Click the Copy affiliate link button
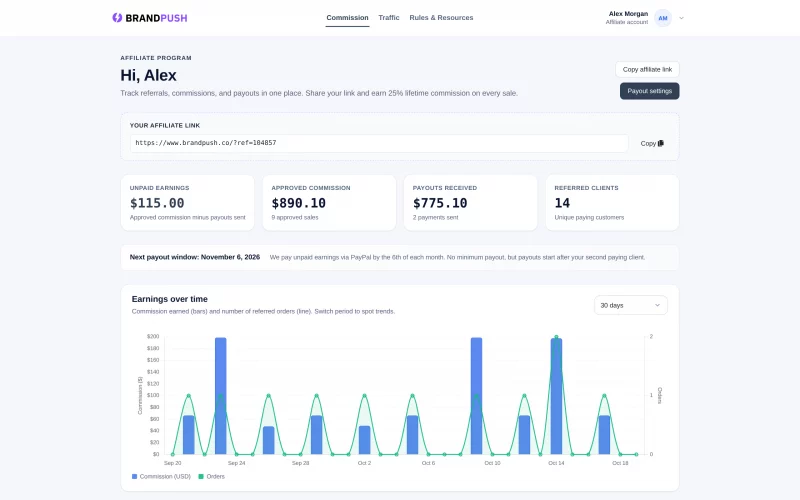Viewport: 800px width, 500px height. (x=647, y=69)
